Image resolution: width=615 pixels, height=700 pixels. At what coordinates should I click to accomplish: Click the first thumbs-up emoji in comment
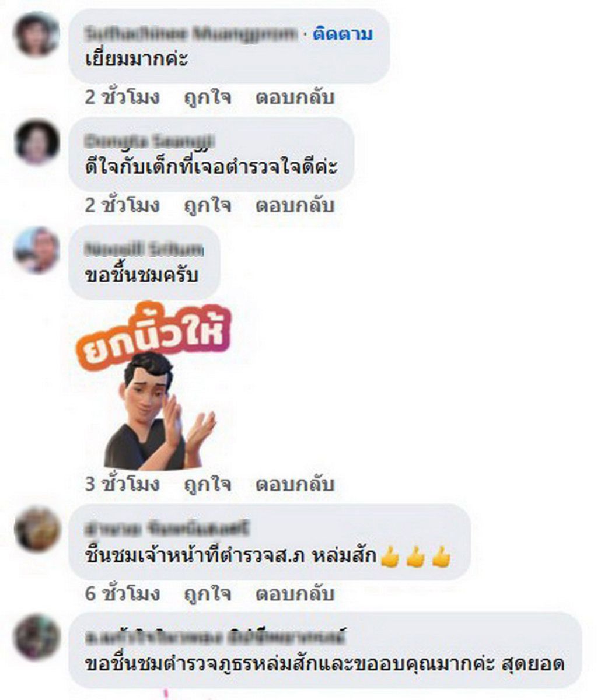[389, 556]
